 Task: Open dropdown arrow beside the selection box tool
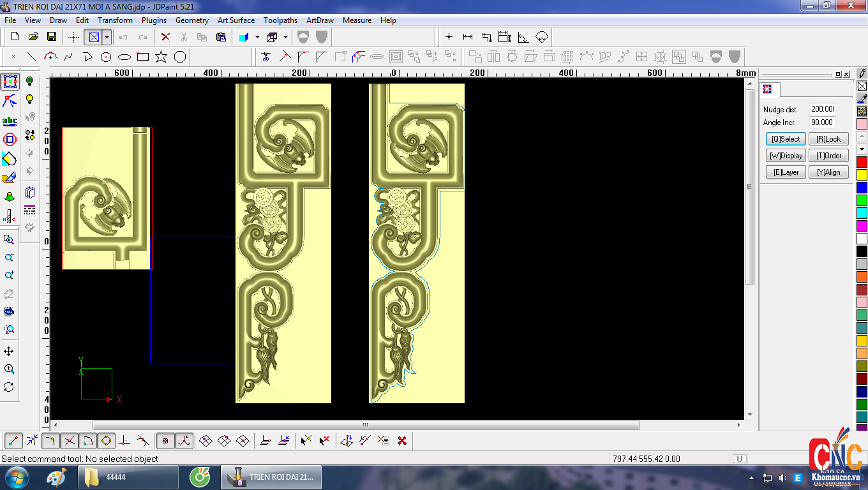107,37
